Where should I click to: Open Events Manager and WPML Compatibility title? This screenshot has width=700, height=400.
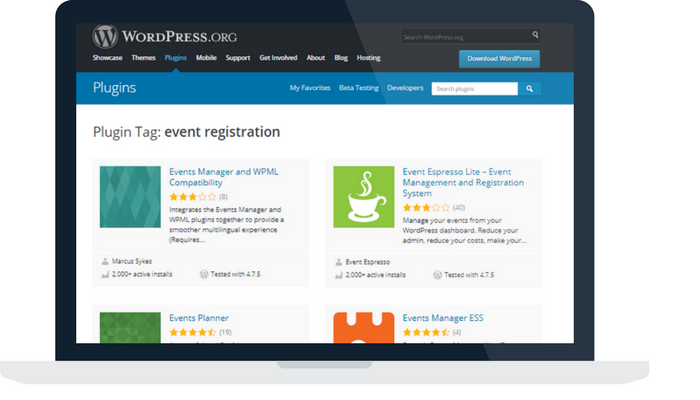(224, 177)
